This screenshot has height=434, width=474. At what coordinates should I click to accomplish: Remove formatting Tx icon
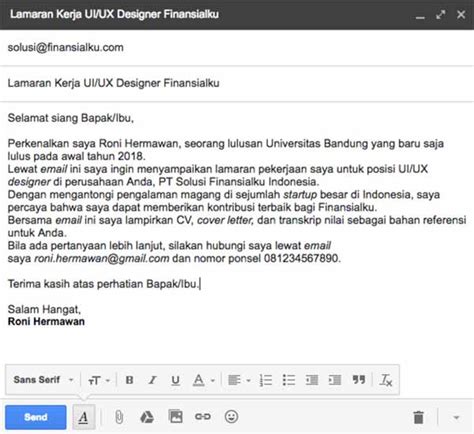(386, 380)
